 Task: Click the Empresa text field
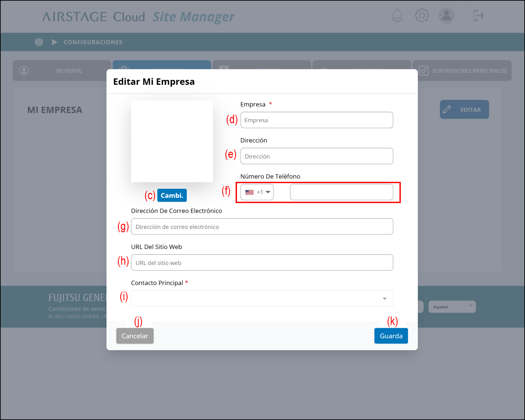click(x=317, y=120)
